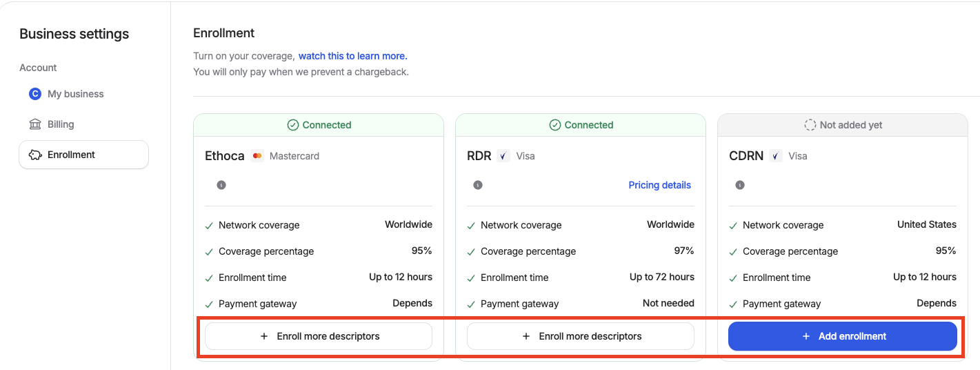
Task: Click the checkmark beside Ethoca's Coverage percentage
Action: pos(209,251)
